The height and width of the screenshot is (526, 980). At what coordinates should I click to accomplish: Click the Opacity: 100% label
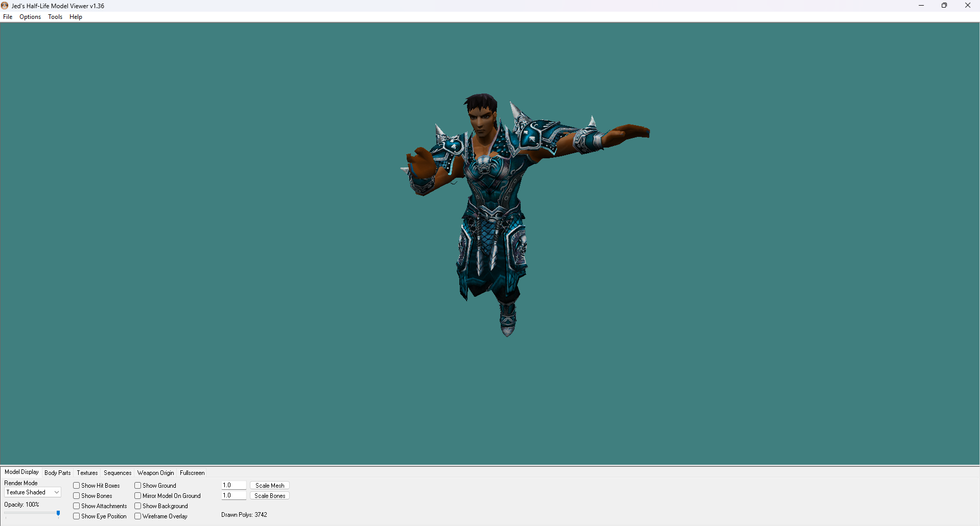tap(21, 505)
